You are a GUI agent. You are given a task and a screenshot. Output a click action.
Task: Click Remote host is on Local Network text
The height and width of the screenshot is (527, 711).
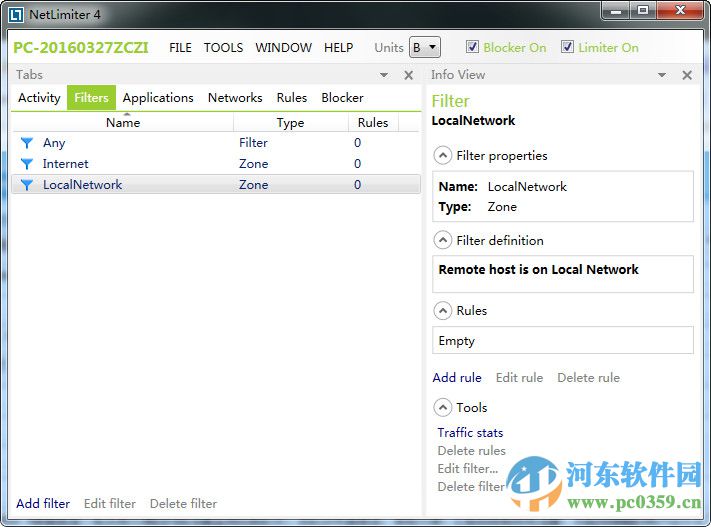click(538, 269)
